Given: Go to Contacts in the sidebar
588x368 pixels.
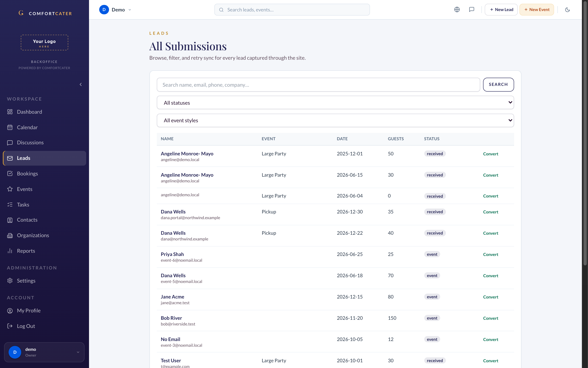Looking at the screenshot, I should coord(45,220).
